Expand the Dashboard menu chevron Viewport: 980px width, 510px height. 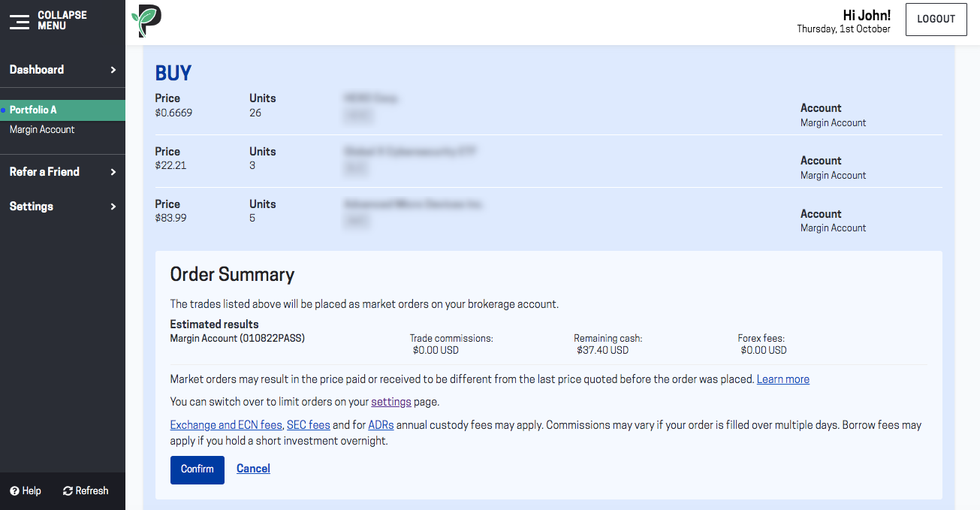[113, 70]
